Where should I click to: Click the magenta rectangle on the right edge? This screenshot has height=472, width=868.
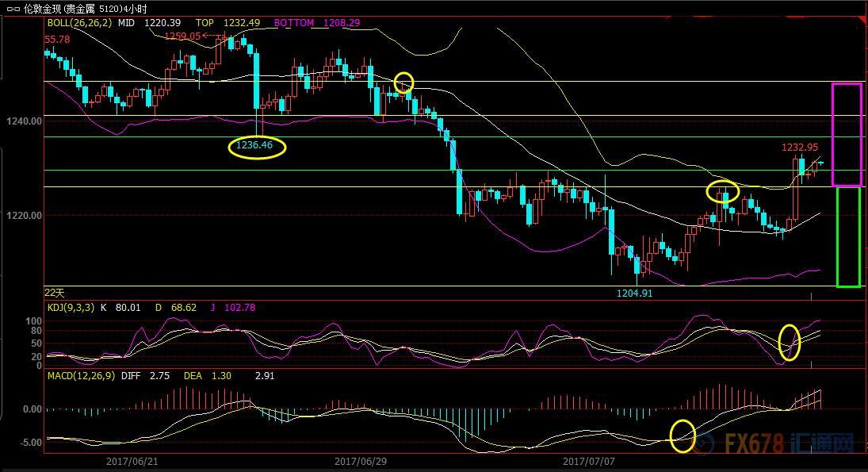[846, 134]
